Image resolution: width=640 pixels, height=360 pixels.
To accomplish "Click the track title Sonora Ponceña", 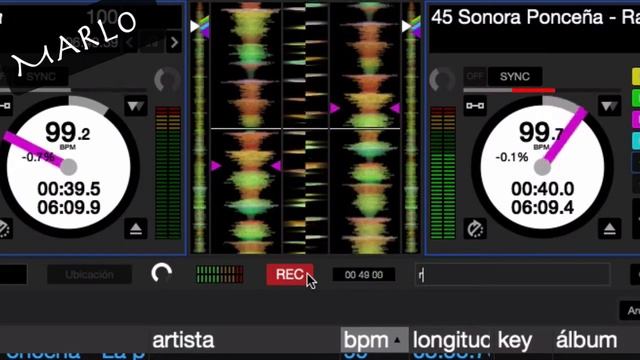I will (x=536, y=18).
